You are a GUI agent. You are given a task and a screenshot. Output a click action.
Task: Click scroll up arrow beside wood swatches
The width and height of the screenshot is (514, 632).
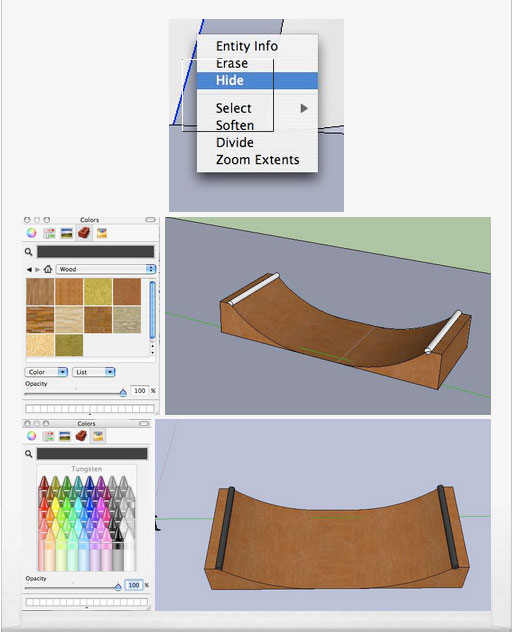click(152, 346)
